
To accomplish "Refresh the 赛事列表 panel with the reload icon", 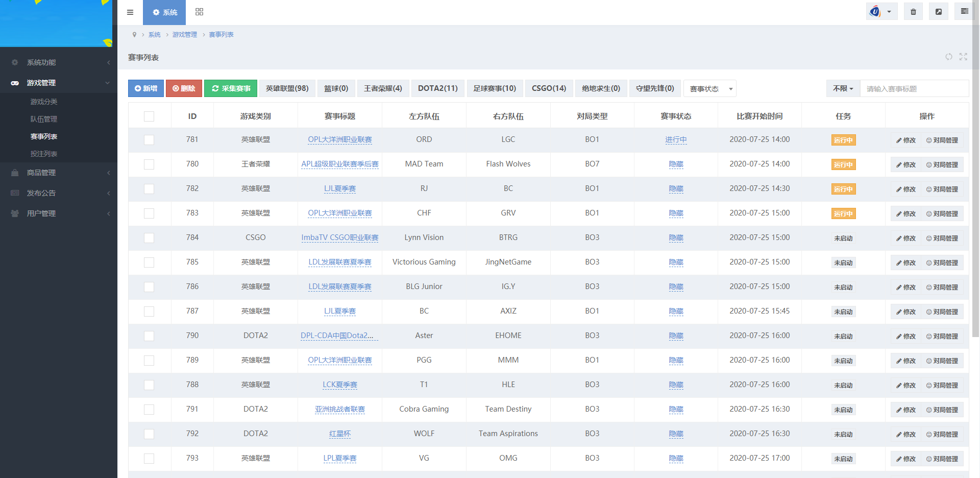I will [949, 57].
